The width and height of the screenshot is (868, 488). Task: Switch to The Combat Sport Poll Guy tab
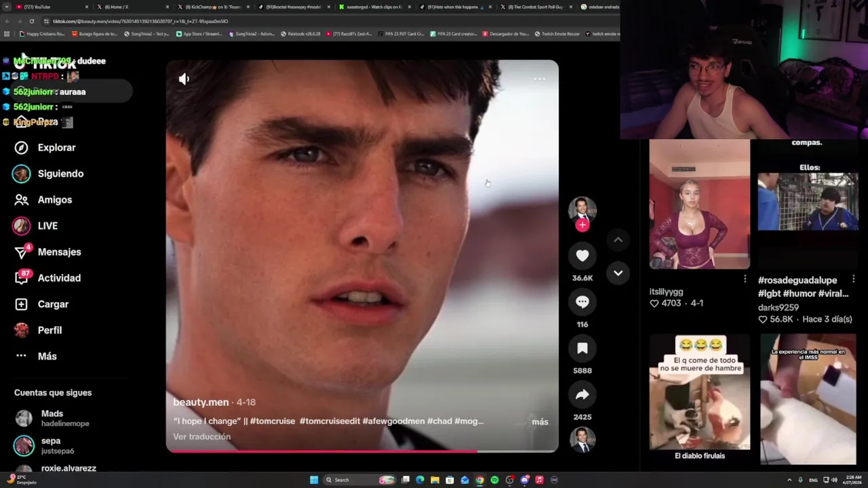(x=536, y=7)
